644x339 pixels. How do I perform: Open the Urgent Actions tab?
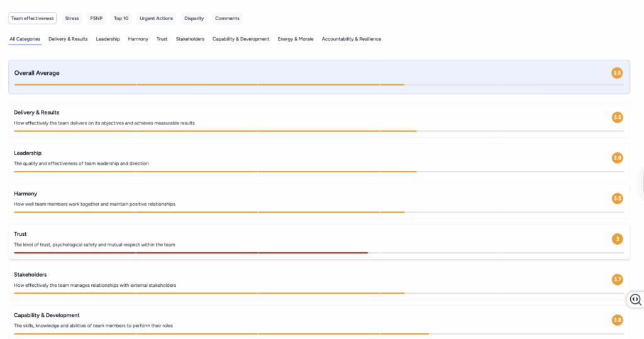[x=156, y=19]
